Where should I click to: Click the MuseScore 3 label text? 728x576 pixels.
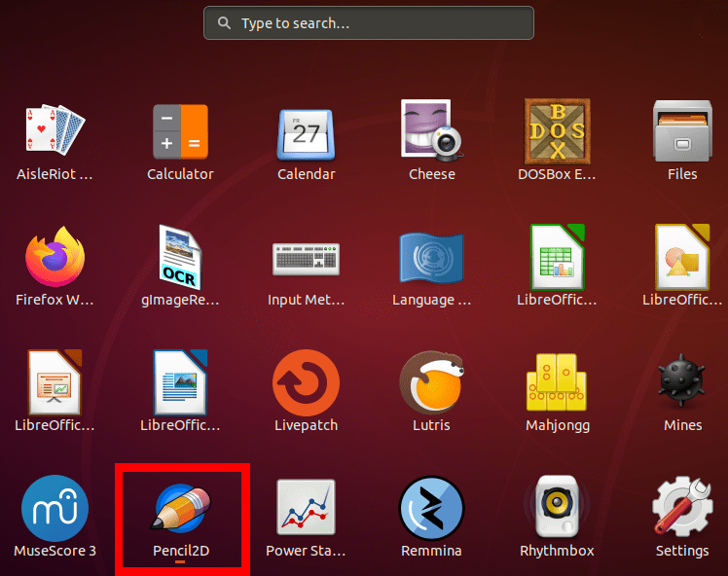point(55,551)
